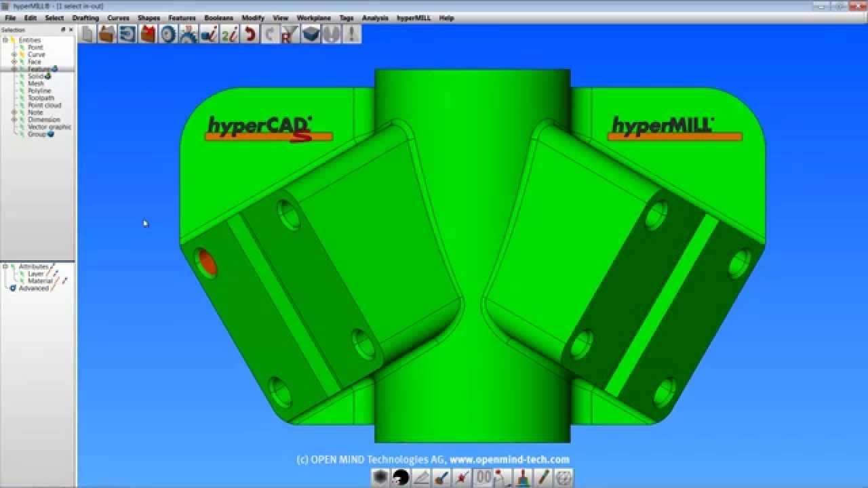
Task: Click the red model box toolbar icon
Action: (x=147, y=34)
